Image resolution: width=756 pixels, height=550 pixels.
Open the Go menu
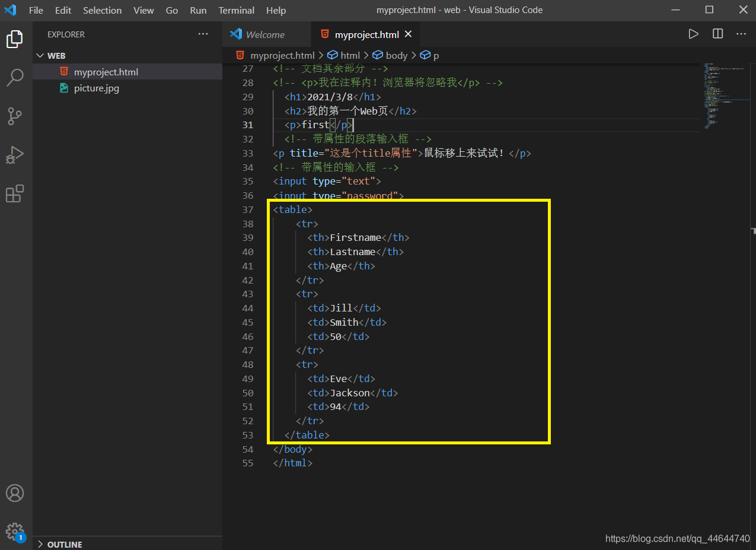[x=172, y=10]
